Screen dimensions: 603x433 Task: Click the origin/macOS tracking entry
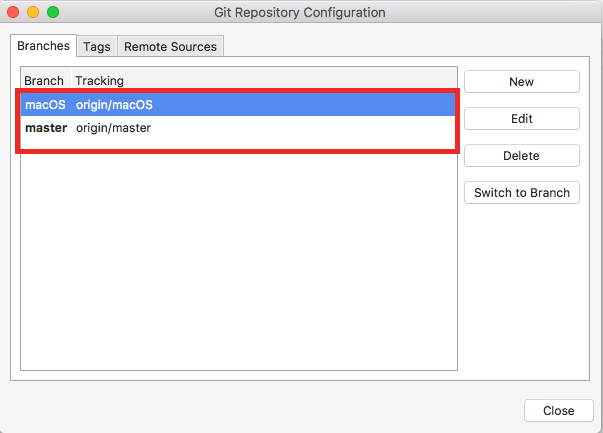click(x=114, y=104)
